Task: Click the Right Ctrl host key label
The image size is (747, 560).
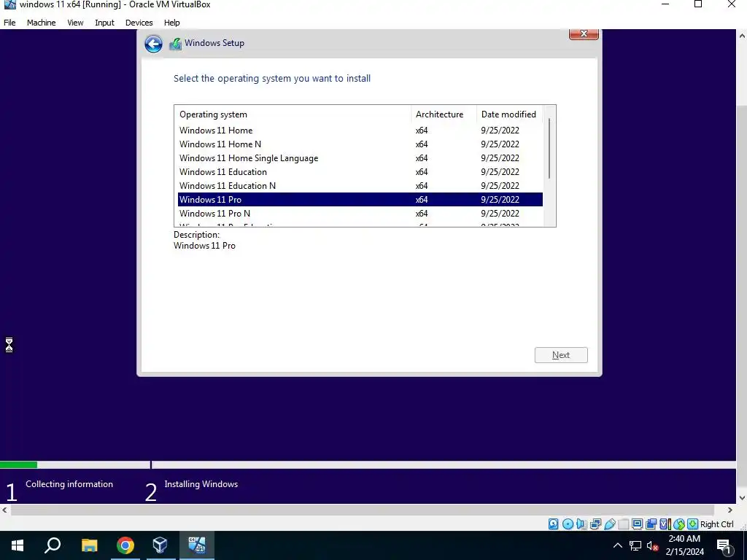Action: click(x=717, y=524)
